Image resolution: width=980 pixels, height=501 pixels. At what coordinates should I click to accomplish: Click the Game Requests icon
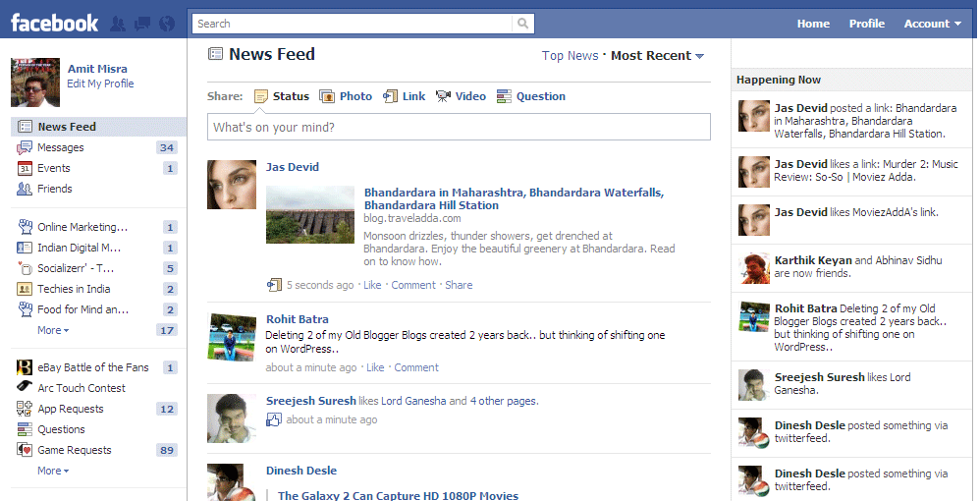25,450
